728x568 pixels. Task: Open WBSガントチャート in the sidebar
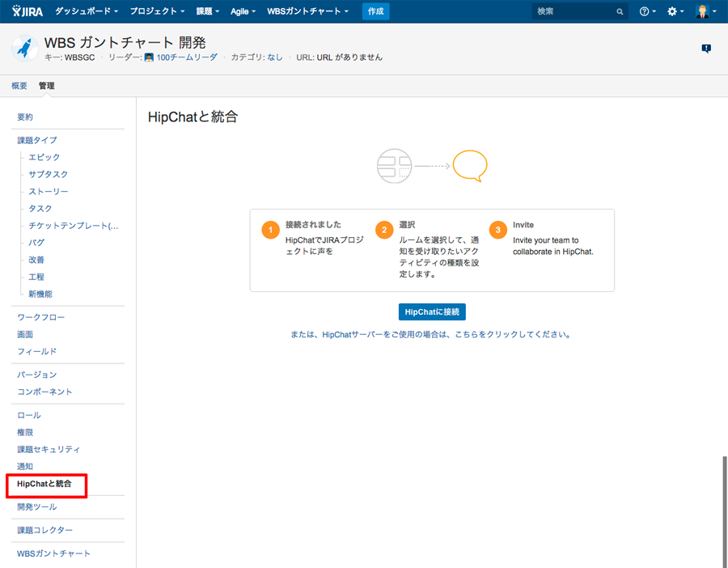(53, 553)
